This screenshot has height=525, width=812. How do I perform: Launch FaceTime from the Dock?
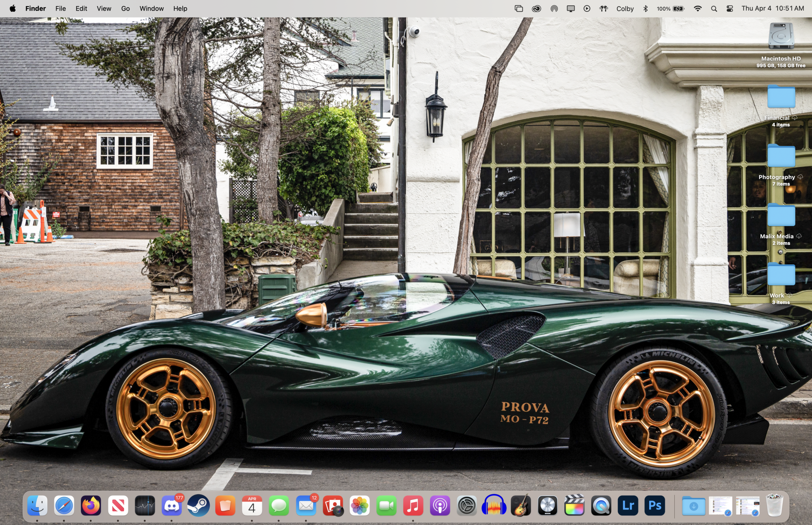click(387, 506)
